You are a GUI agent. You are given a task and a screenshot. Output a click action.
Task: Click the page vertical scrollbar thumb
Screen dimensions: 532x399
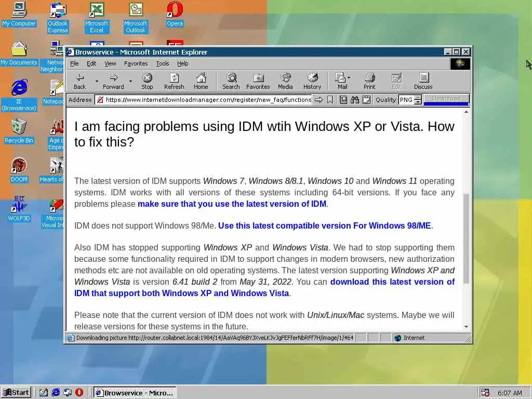coord(466,238)
